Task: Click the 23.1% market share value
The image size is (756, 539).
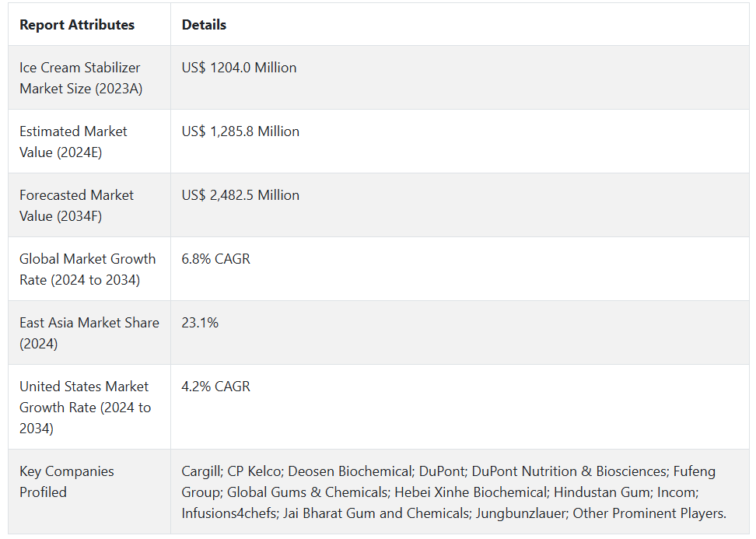Action: pyautogui.click(x=200, y=323)
